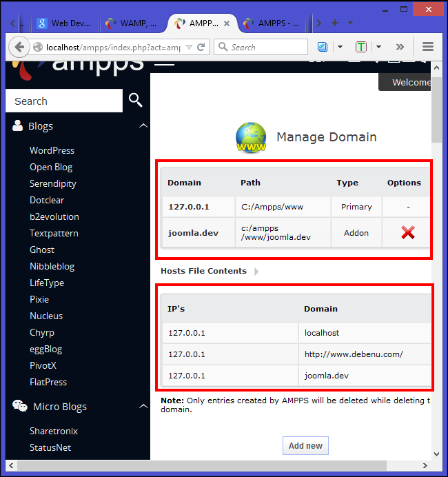Close the active AMPP... tab
448x477 pixels.
(x=227, y=23)
